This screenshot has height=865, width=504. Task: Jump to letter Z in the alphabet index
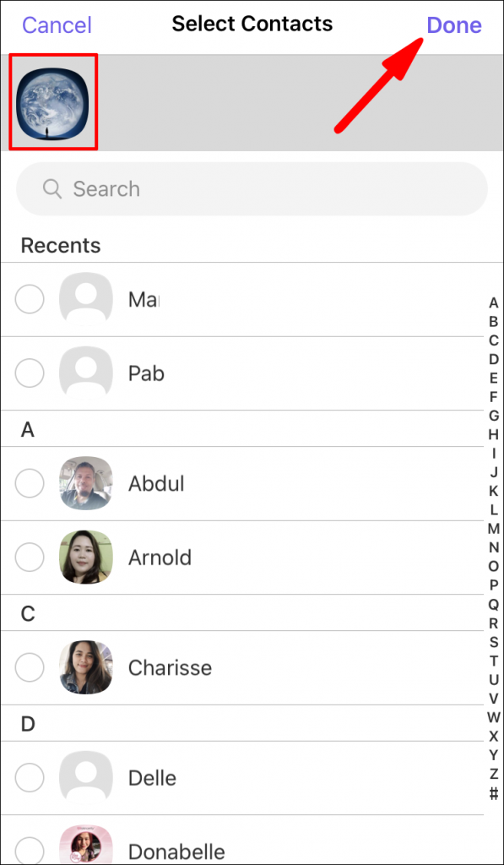point(493,773)
